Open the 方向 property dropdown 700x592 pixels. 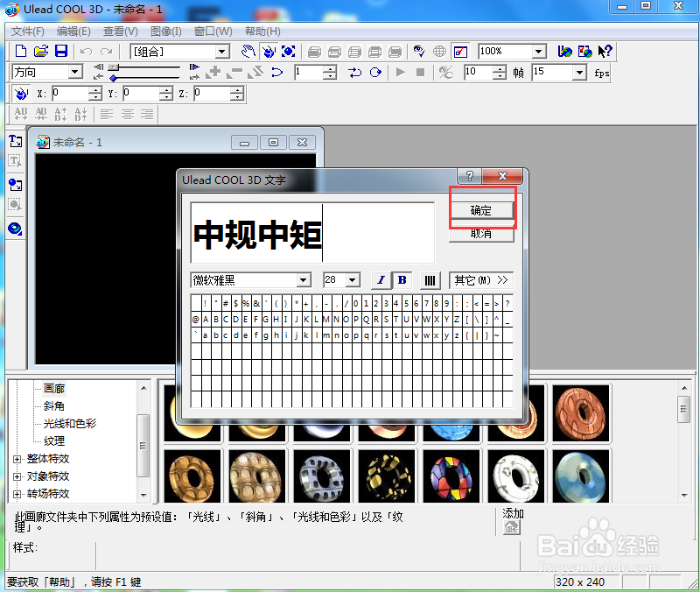click(75, 72)
